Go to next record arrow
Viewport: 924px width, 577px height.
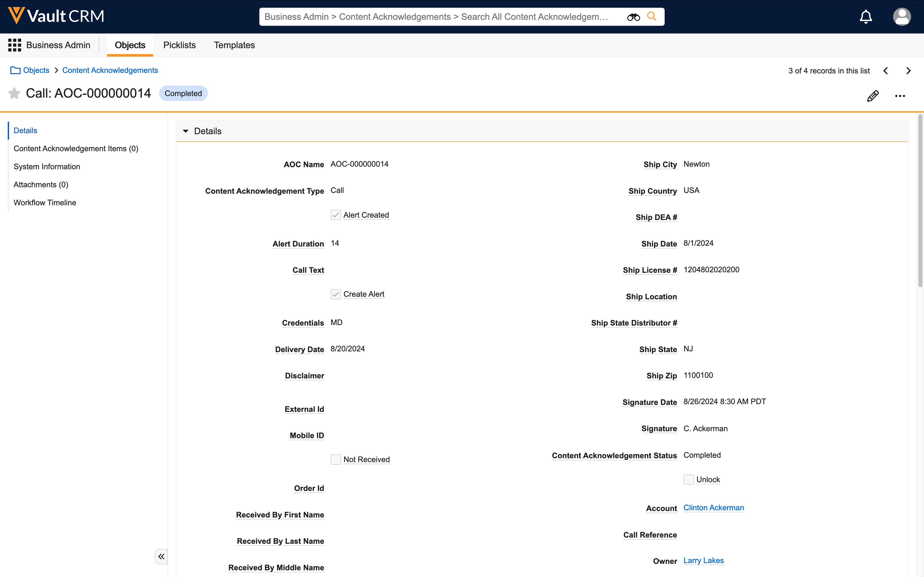[908, 71]
